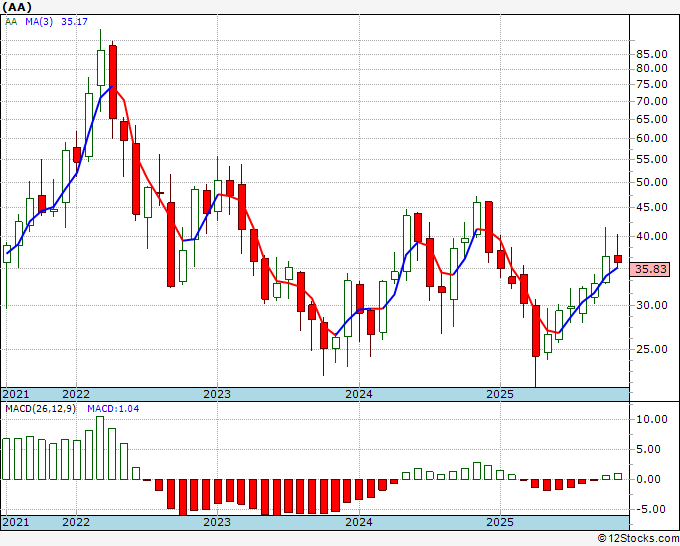Click the MACD:1.04 value label
This screenshot has width=680, height=546.
(x=113, y=409)
